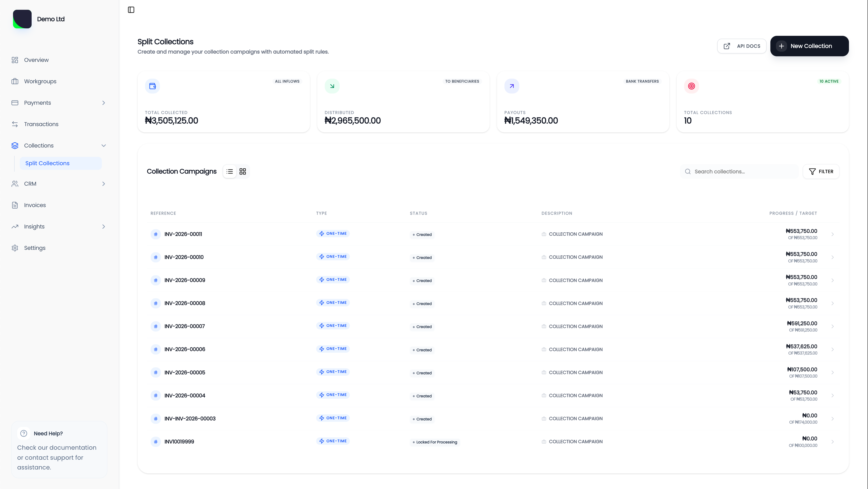Click the wallet icon on Total Collected card
Screen dimensions: 868x489
click(152, 86)
